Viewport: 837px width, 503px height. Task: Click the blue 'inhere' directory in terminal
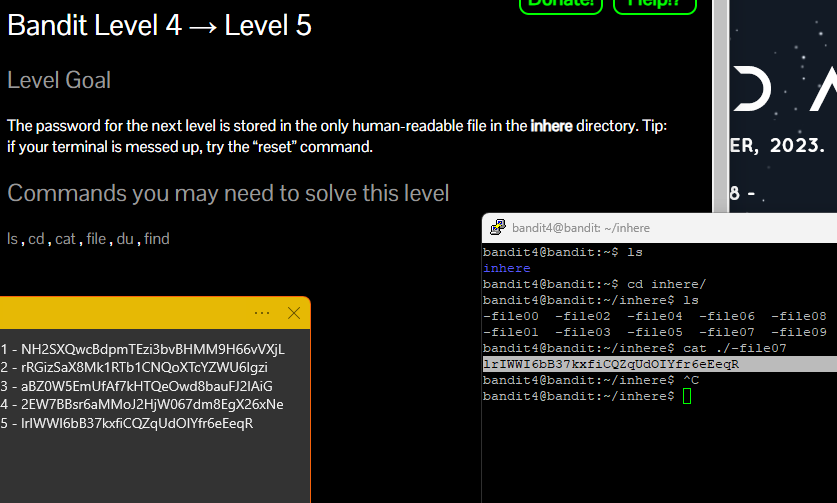coord(507,268)
